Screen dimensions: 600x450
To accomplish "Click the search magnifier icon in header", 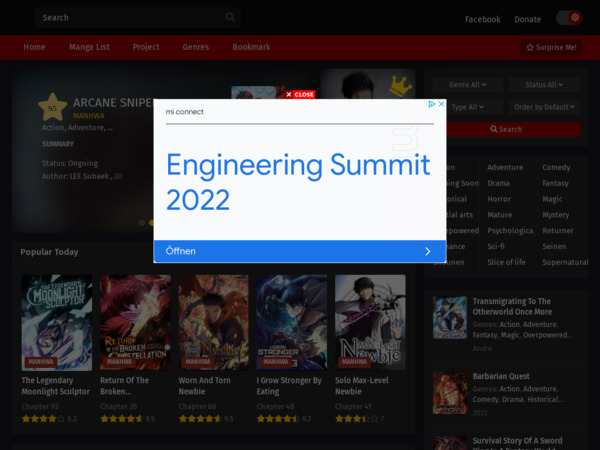I will [230, 17].
